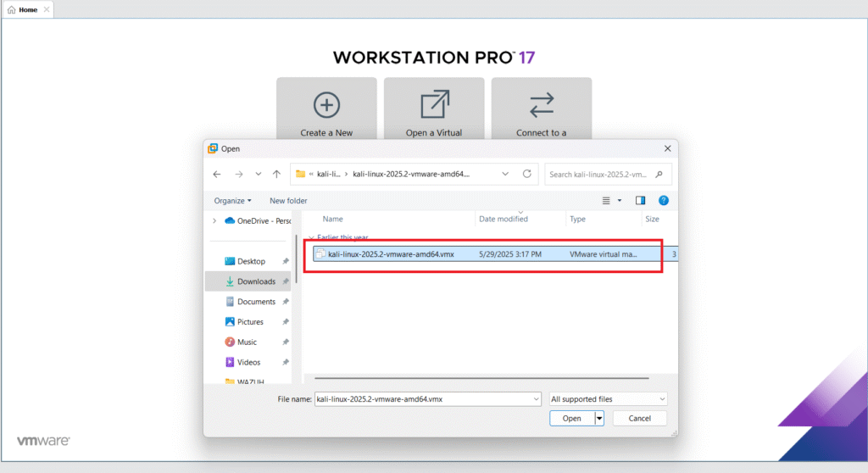This screenshot has height=473, width=868.
Task: Go forward with the dialog forward arrow
Action: coord(238,174)
